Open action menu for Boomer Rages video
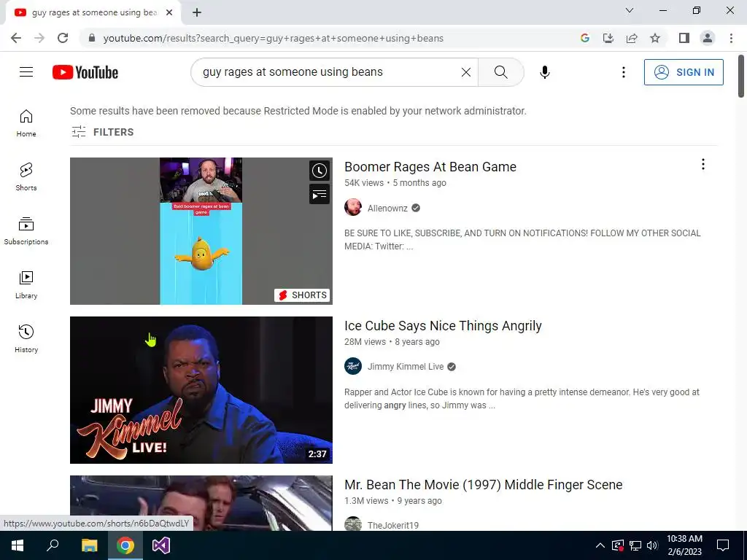Image resolution: width=747 pixels, height=560 pixels. (x=703, y=164)
